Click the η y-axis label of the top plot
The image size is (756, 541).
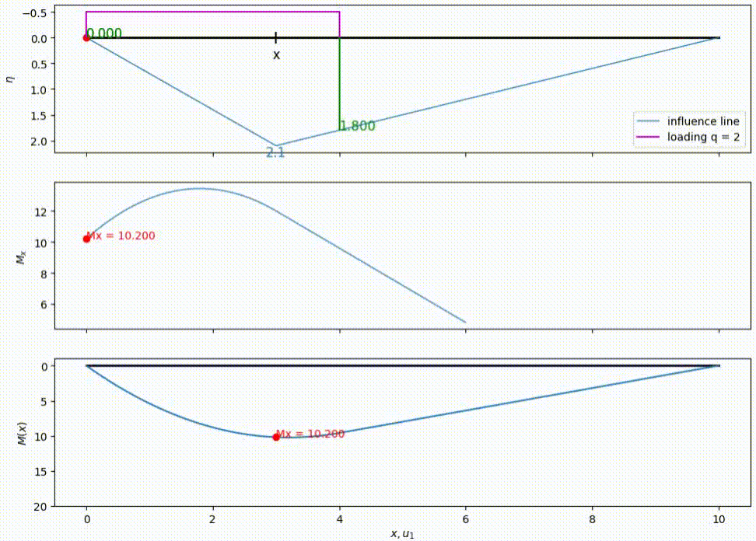[11, 79]
